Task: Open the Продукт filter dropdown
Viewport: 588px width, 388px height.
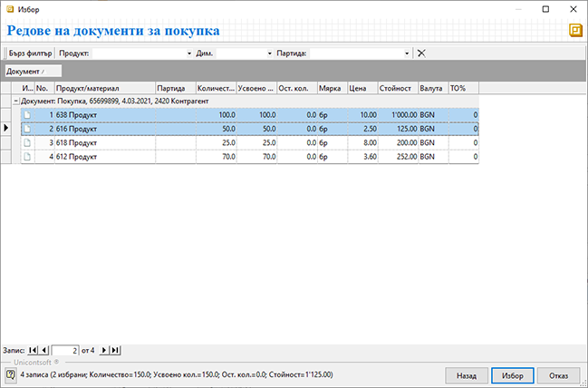Action: [189, 53]
